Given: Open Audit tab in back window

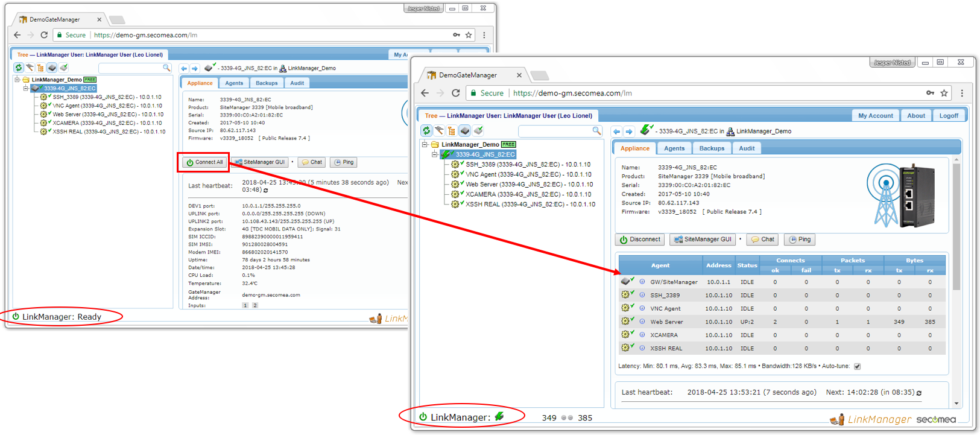Looking at the screenshot, I should (297, 83).
